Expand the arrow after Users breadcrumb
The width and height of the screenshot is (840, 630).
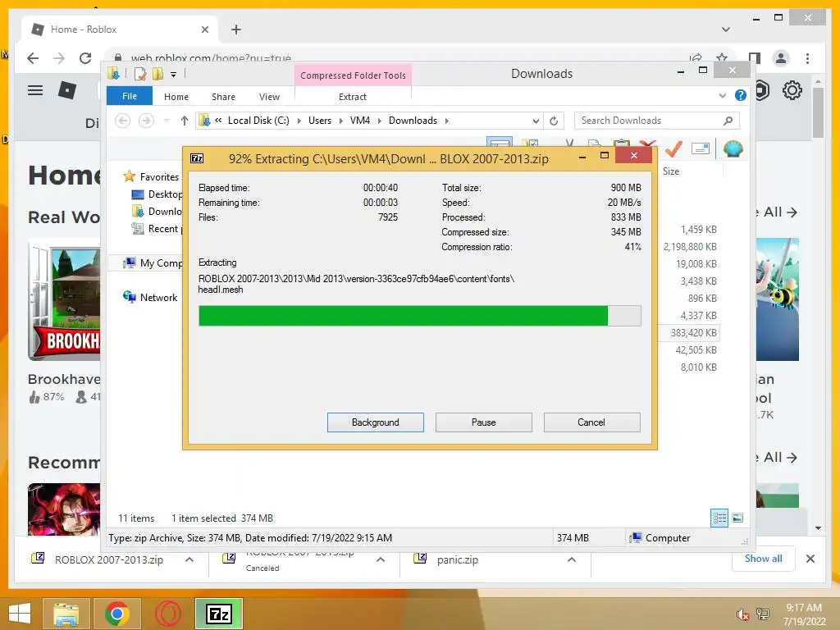[340, 121]
